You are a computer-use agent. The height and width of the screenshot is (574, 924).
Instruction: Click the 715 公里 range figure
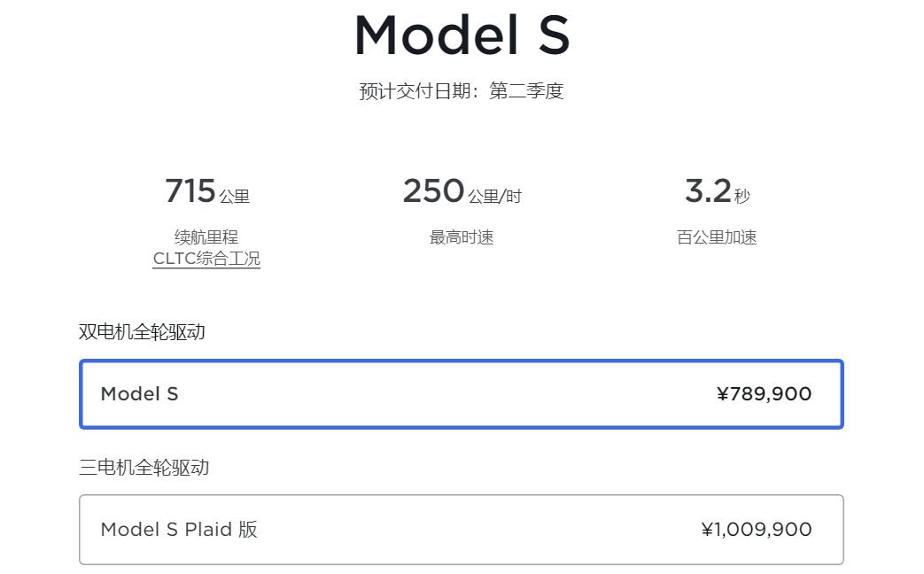tap(206, 190)
